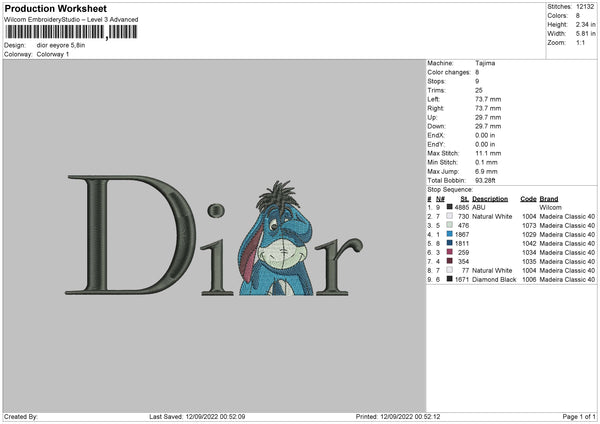Pick the pale green swatch for code 1073
The width and height of the screenshot is (600, 424).
coord(450,225)
